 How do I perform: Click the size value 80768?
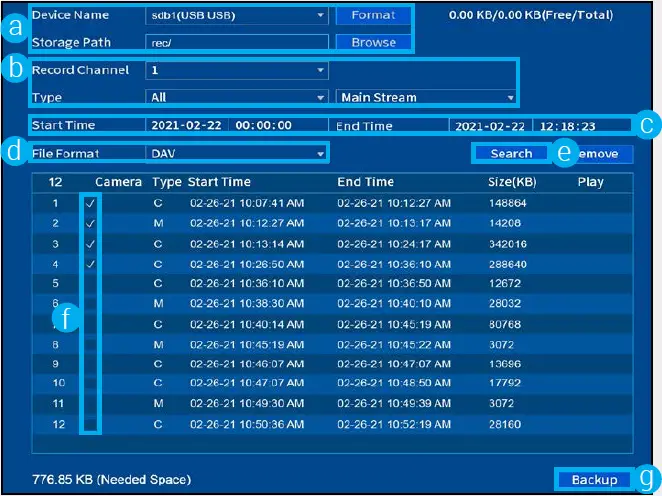(505, 325)
